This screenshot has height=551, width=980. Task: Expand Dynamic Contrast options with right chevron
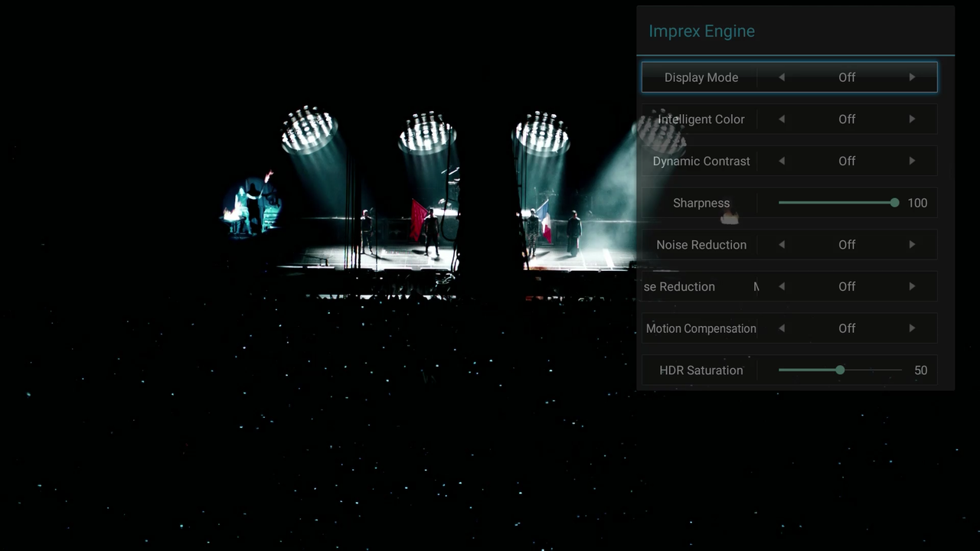click(912, 161)
